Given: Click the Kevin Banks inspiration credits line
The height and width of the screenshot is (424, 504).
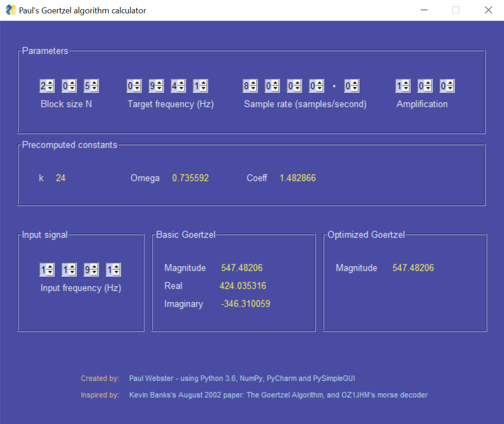Looking at the screenshot, I should click(278, 395).
